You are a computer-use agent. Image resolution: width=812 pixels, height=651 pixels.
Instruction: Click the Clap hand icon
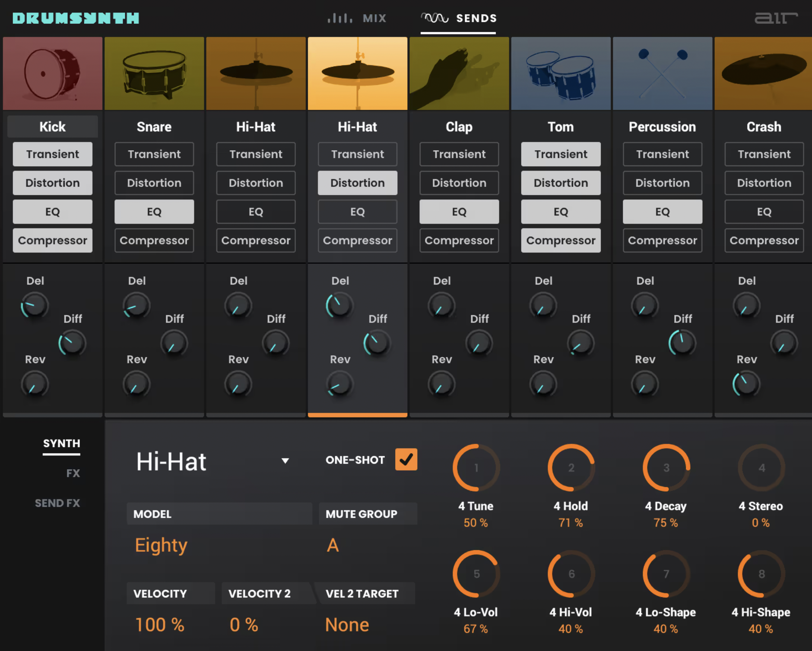coord(459,73)
